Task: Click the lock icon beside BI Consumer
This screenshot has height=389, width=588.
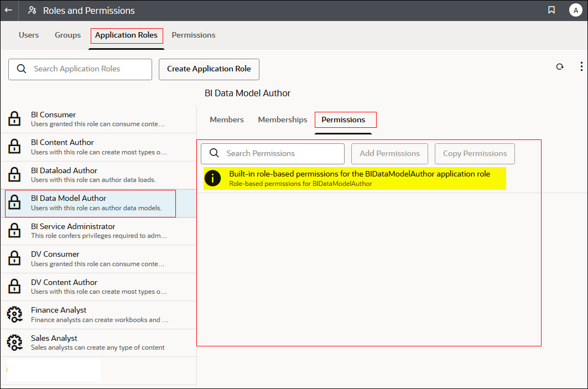Action: pyautogui.click(x=14, y=118)
